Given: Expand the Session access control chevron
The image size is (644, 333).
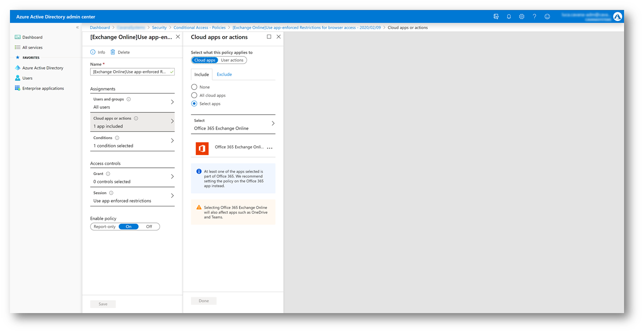Looking at the screenshot, I should 172,196.
